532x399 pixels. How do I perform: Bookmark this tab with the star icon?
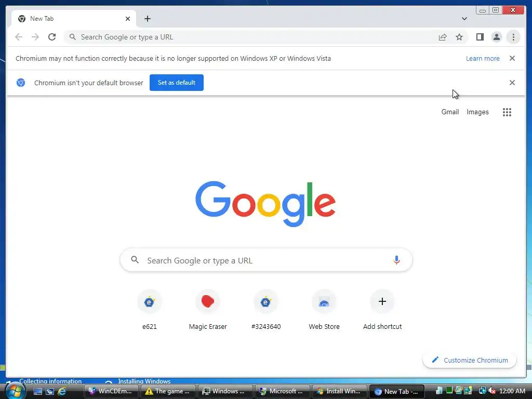[x=459, y=37]
